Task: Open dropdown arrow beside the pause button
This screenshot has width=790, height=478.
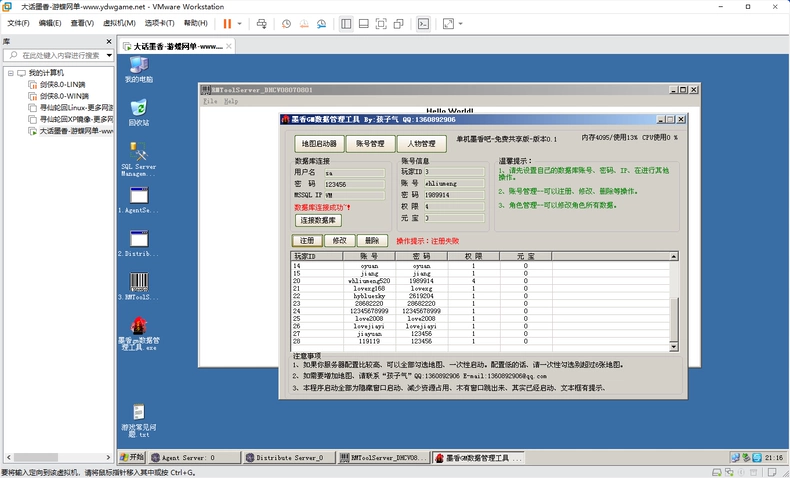Action: coord(239,24)
